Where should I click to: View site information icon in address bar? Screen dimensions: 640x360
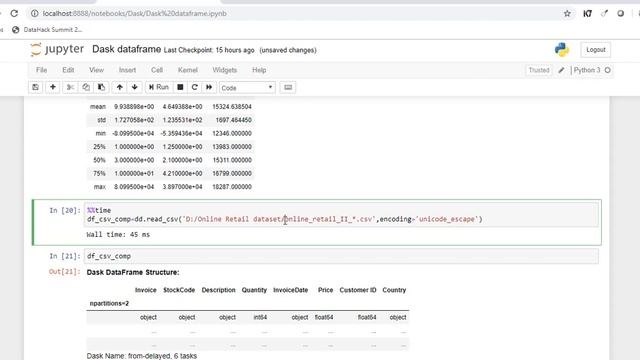[35, 13]
